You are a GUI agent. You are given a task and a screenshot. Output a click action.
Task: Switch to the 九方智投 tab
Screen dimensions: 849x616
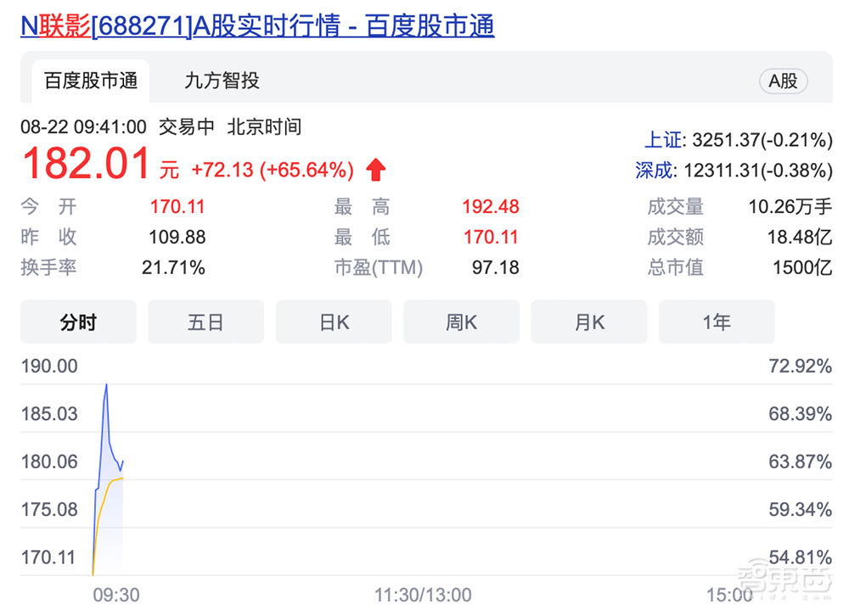(x=222, y=81)
